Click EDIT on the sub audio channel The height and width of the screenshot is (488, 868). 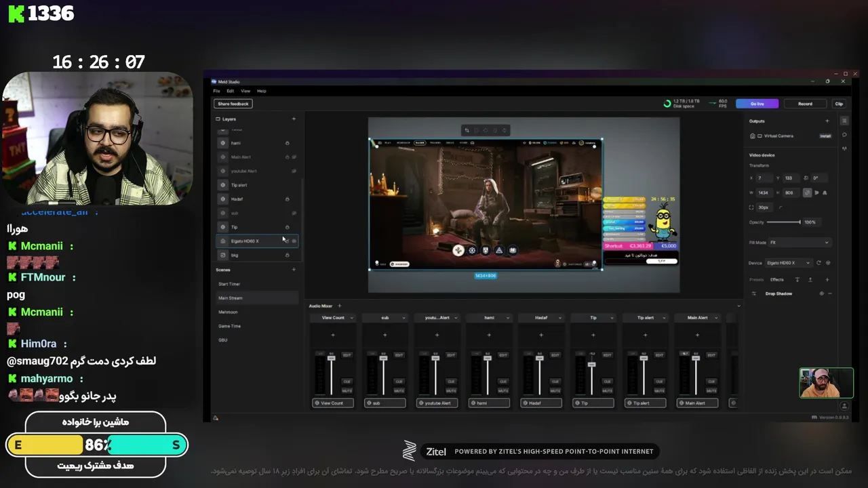point(399,355)
